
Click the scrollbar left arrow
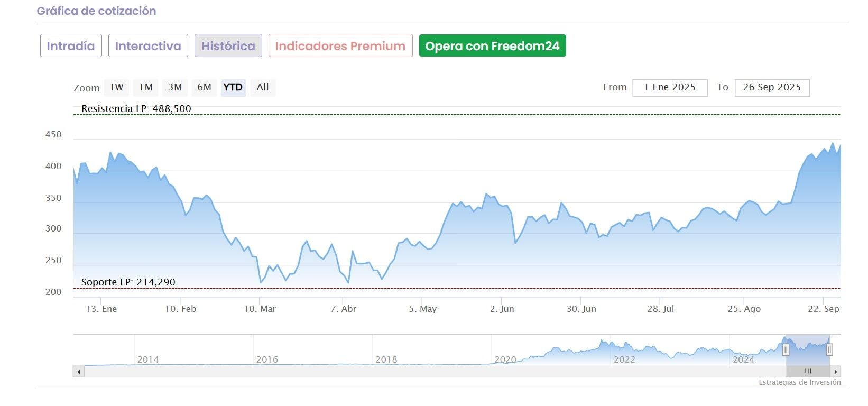79,372
